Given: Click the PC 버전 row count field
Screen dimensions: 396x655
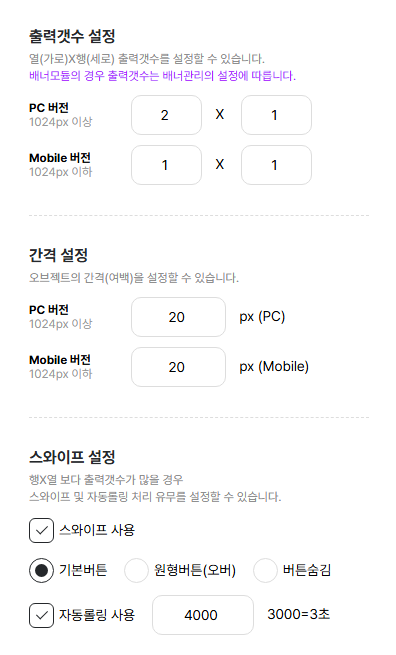Looking at the screenshot, I should (276, 115).
